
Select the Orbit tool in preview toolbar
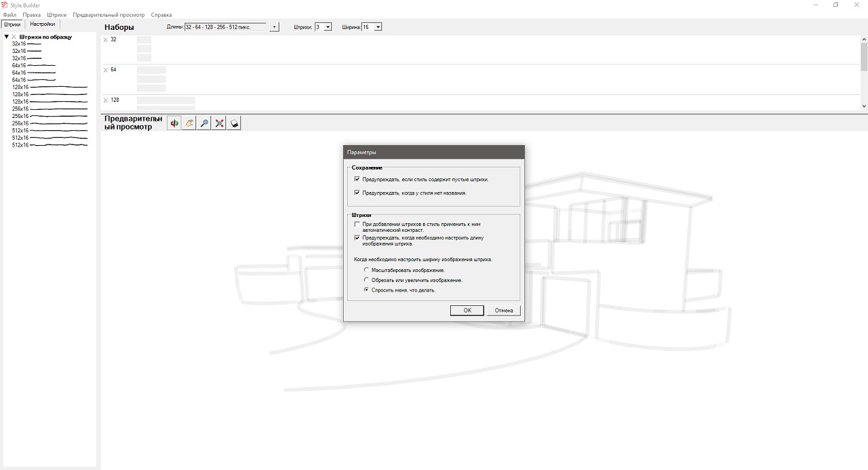pos(174,123)
